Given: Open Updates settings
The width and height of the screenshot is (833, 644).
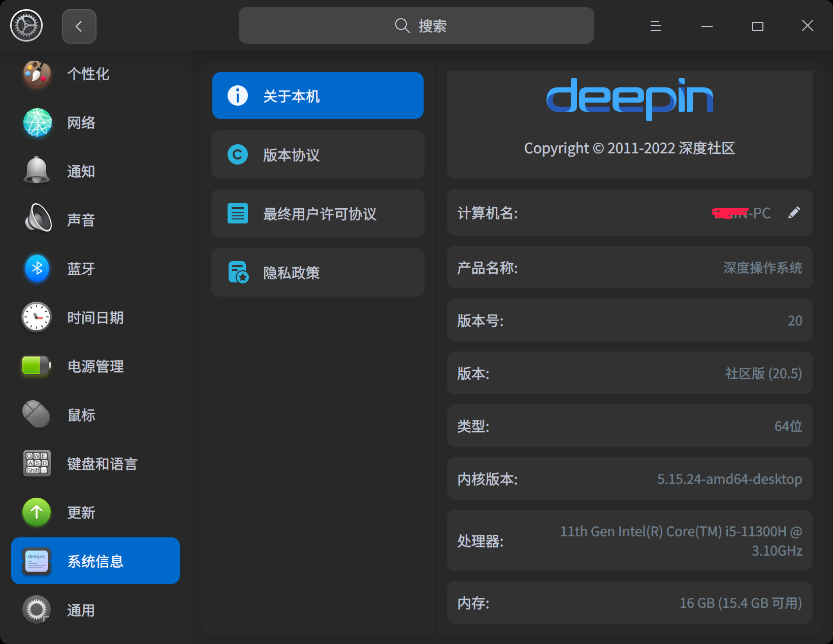Looking at the screenshot, I should 81,512.
